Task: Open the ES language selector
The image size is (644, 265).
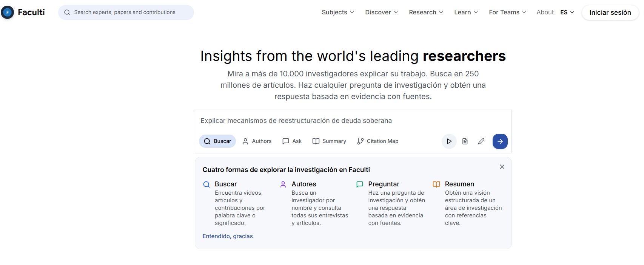Action: click(x=567, y=12)
